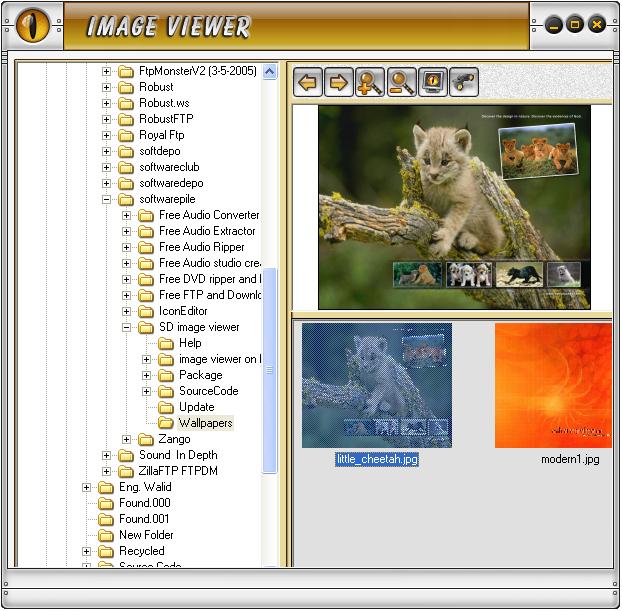Expand the FtpMonsterV2 folder node
This screenshot has height=611, width=622.
106,71
